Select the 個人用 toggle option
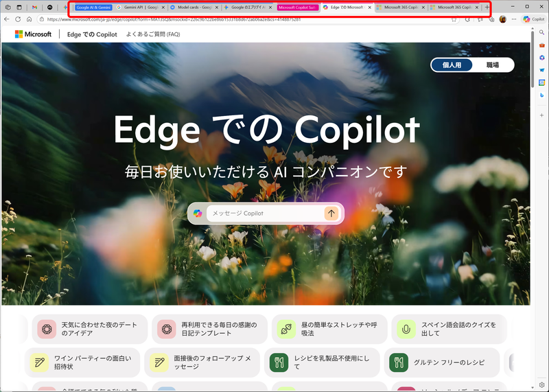The width and height of the screenshot is (549, 392). pos(452,65)
